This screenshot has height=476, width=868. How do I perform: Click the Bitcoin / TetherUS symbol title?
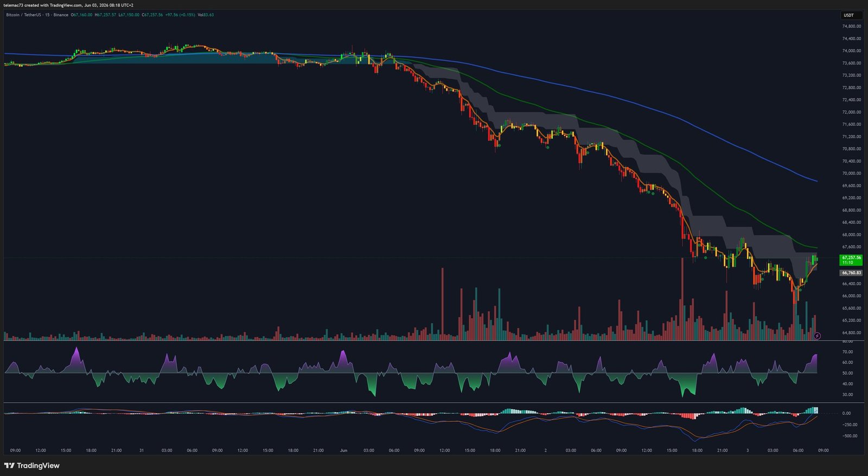pos(37,15)
